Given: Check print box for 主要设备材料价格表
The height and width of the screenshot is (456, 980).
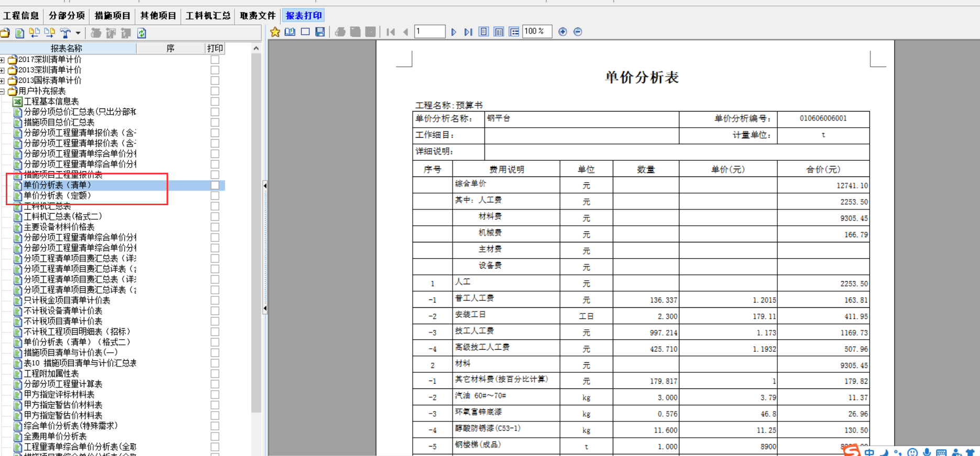Looking at the screenshot, I should (215, 227).
